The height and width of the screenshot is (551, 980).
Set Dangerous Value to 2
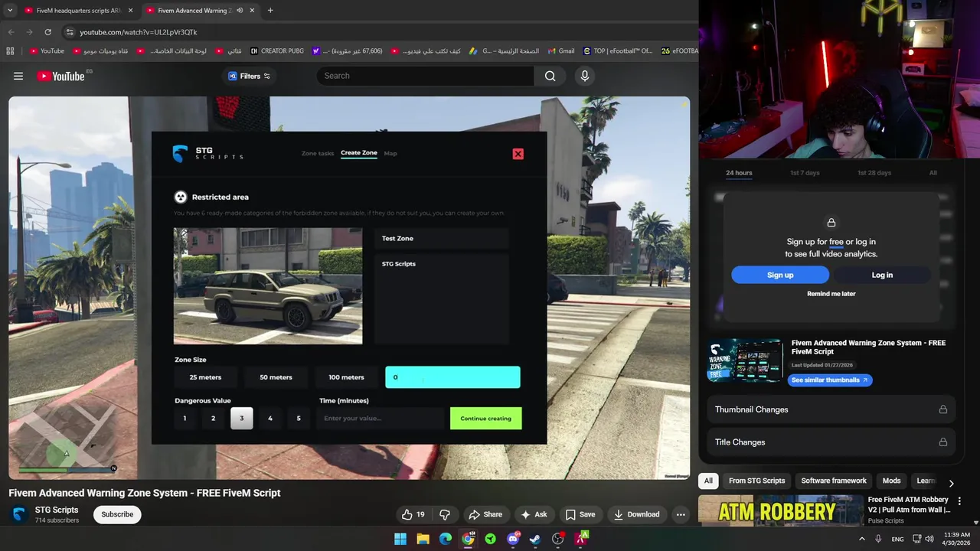click(x=213, y=419)
